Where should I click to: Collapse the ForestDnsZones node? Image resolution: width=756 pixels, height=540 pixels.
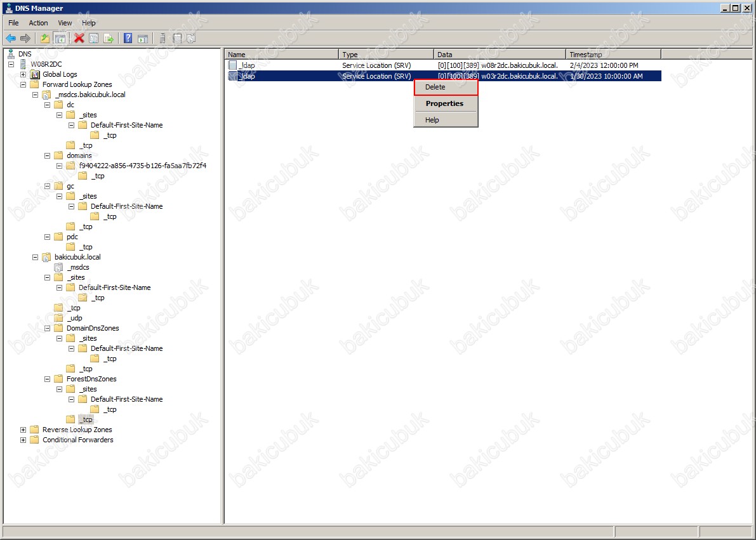(x=47, y=379)
